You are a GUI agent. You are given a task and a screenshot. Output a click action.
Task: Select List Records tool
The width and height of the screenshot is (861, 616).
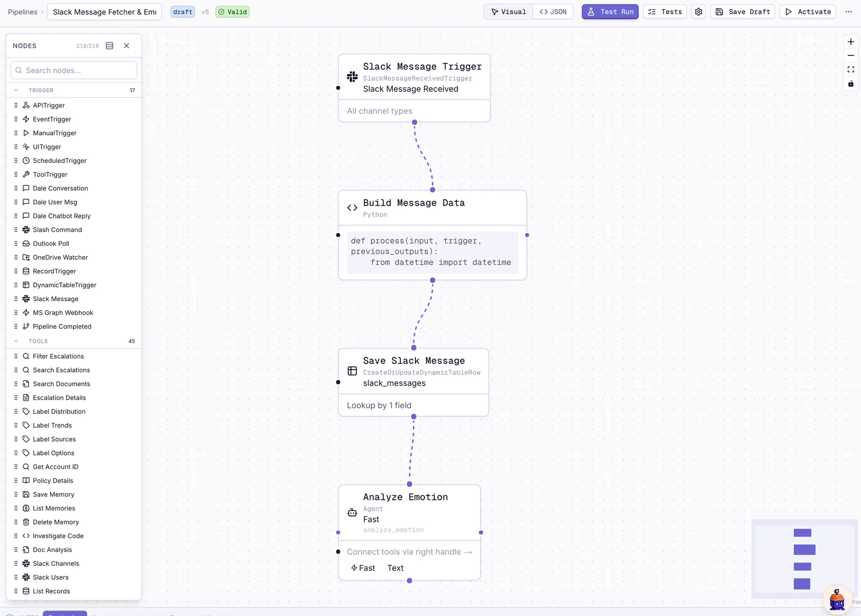(x=74, y=591)
